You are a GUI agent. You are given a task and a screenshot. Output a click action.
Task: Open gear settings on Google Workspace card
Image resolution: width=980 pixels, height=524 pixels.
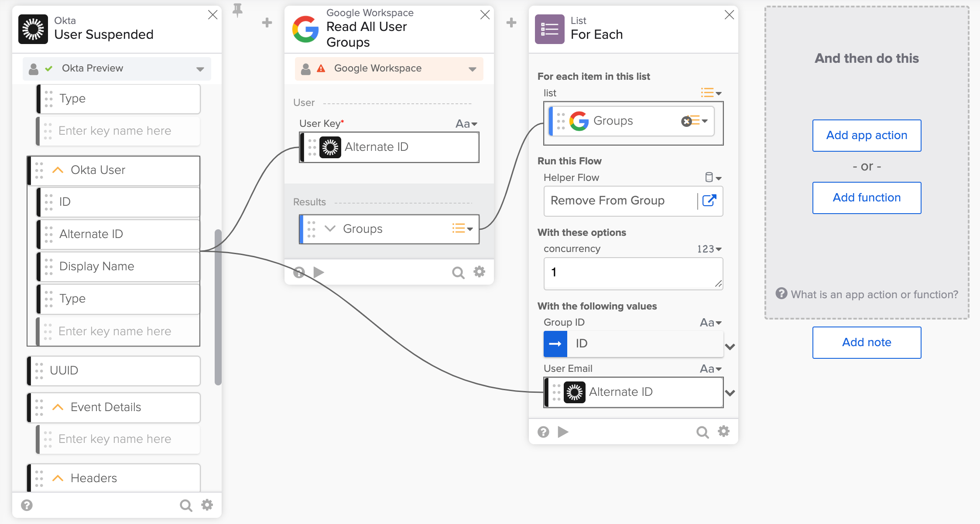pyautogui.click(x=480, y=272)
